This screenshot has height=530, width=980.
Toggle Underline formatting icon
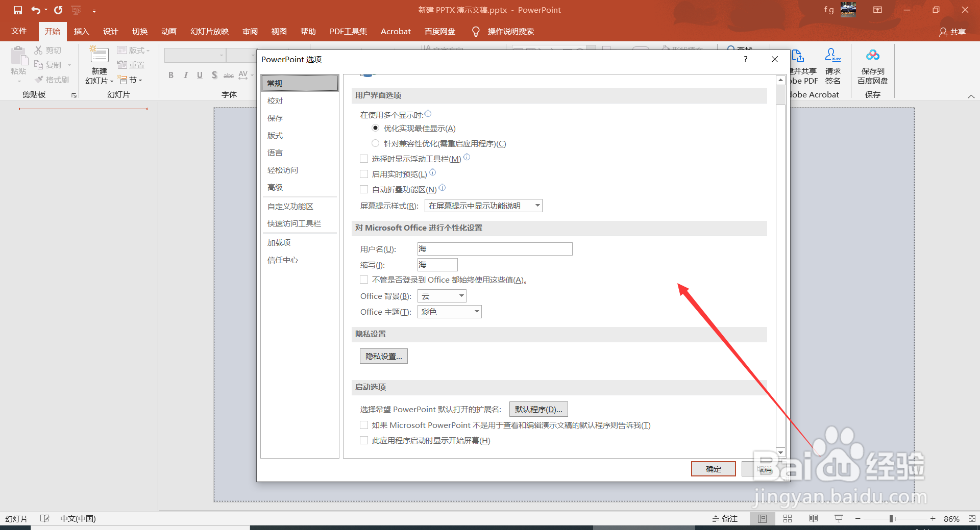click(x=200, y=75)
